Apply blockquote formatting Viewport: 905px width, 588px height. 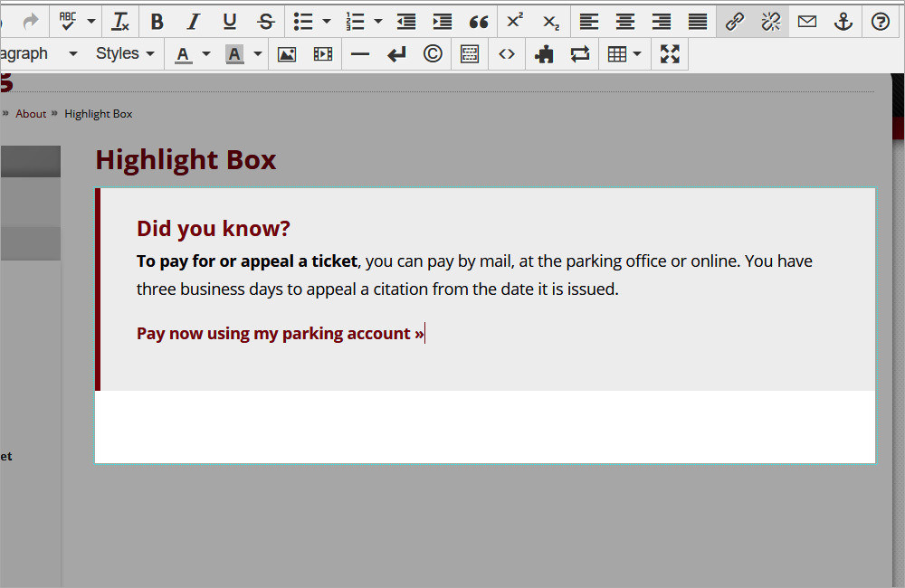point(479,22)
